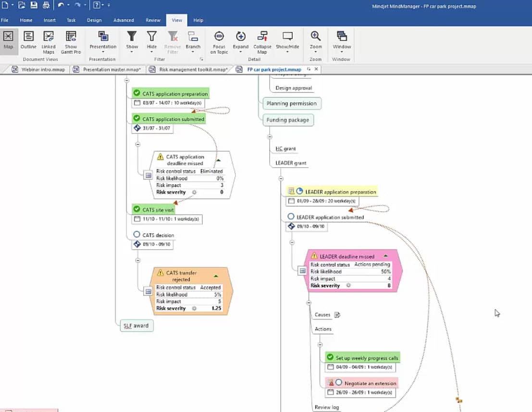Click the warning icon on CATS transfer rejected
Screen dimensions: 532x412
tap(161, 272)
